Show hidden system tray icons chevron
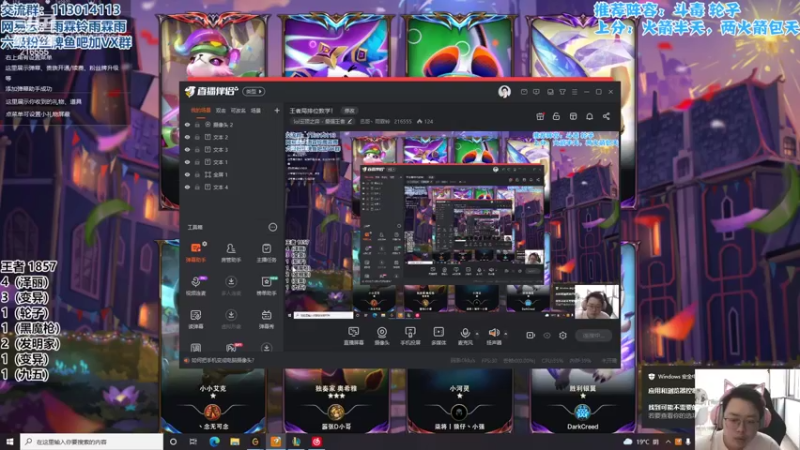Image resolution: width=800 pixels, height=450 pixels. tap(668, 442)
